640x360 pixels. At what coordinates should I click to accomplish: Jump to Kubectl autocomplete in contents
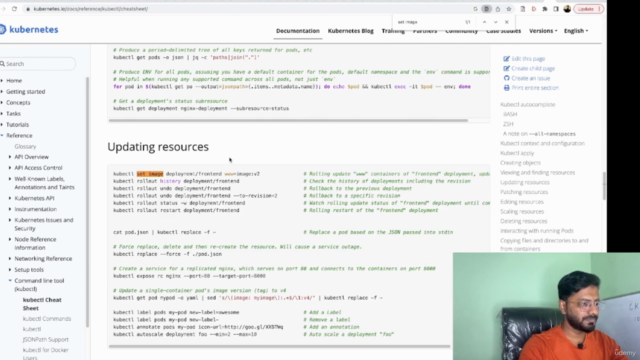(x=528, y=104)
